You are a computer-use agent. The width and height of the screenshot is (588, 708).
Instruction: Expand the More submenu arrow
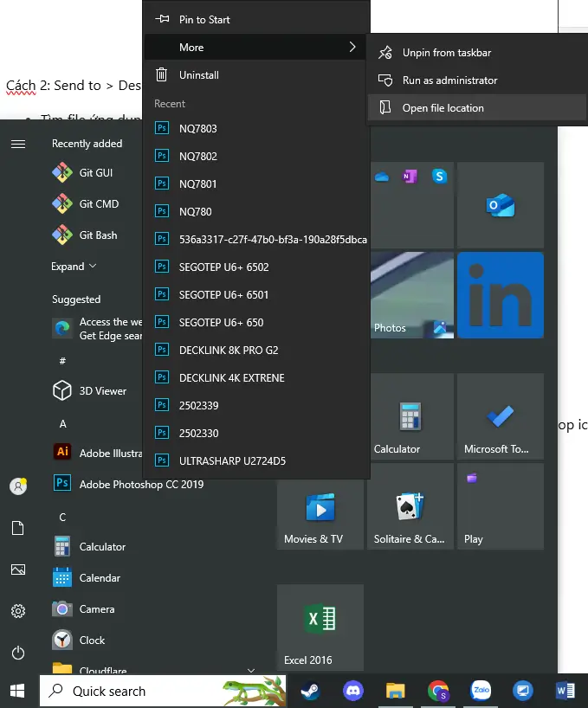tap(352, 48)
